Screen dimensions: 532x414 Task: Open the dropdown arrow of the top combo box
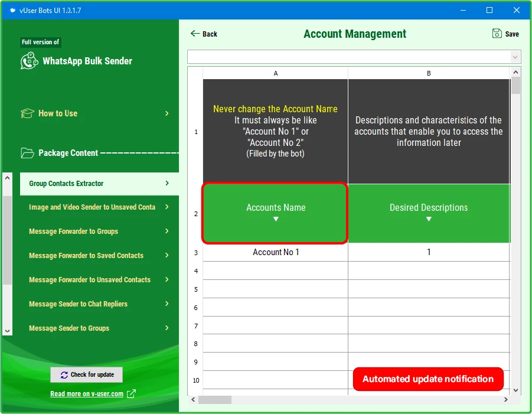tap(515, 57)
